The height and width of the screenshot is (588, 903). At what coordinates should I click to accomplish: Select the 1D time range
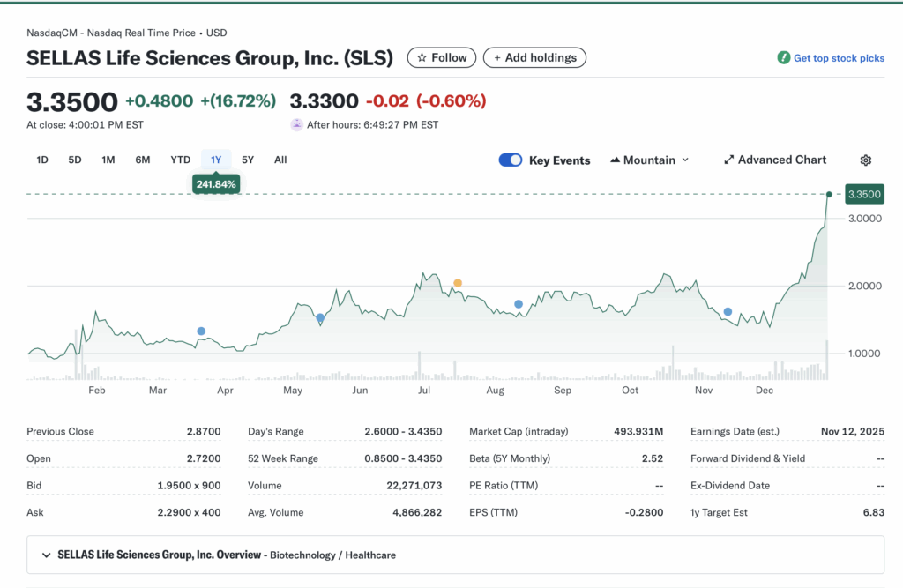41,160
